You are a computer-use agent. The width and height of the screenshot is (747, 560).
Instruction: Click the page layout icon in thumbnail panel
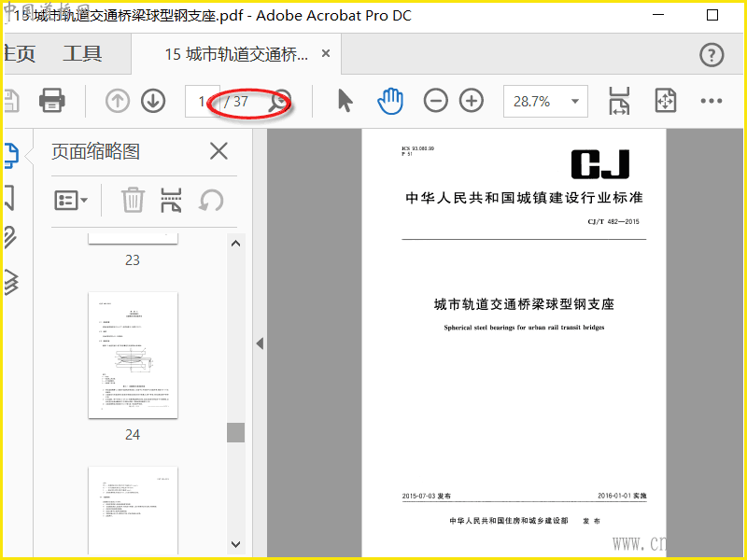pos(171,200)
